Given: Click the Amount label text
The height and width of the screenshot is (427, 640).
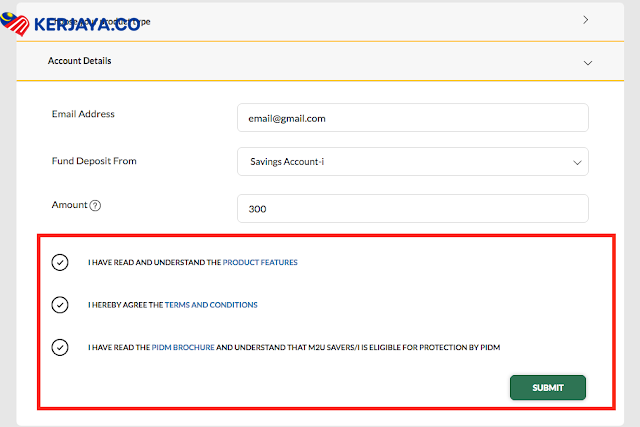Looking at the screenshot, I should (69, 205).
